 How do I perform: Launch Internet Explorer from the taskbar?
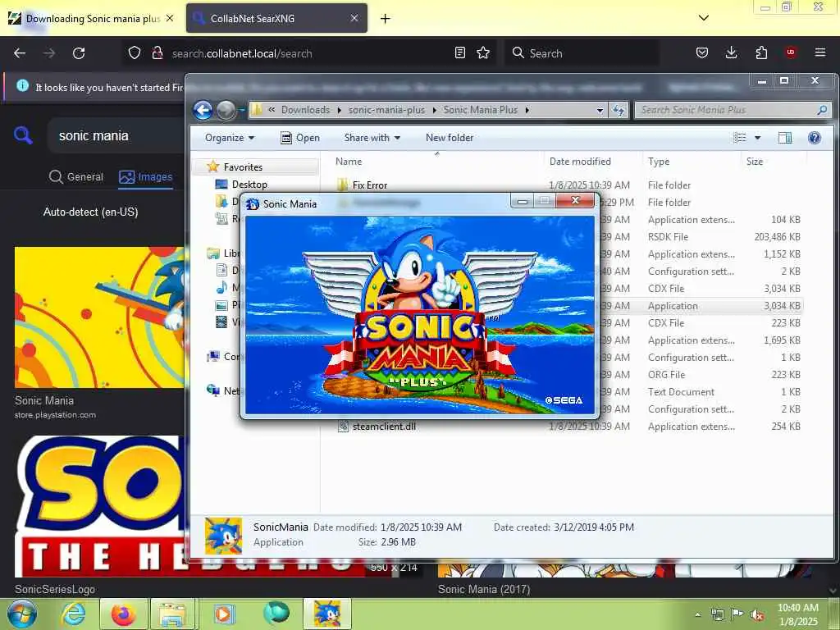click(73, 614)
